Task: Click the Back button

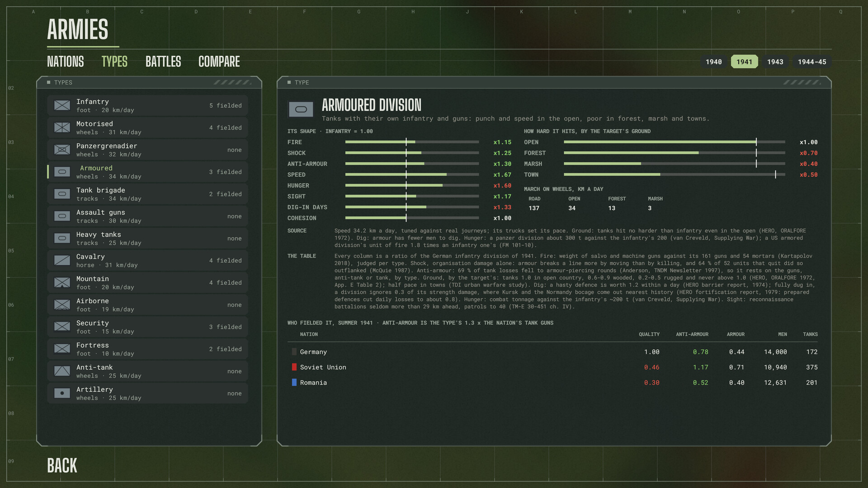Action: click(x=62, y=465)
